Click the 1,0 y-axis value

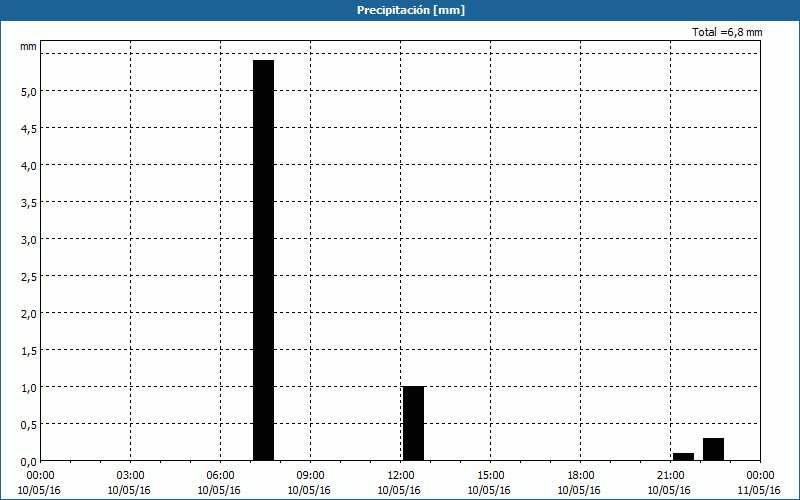[x=29, y=388]
